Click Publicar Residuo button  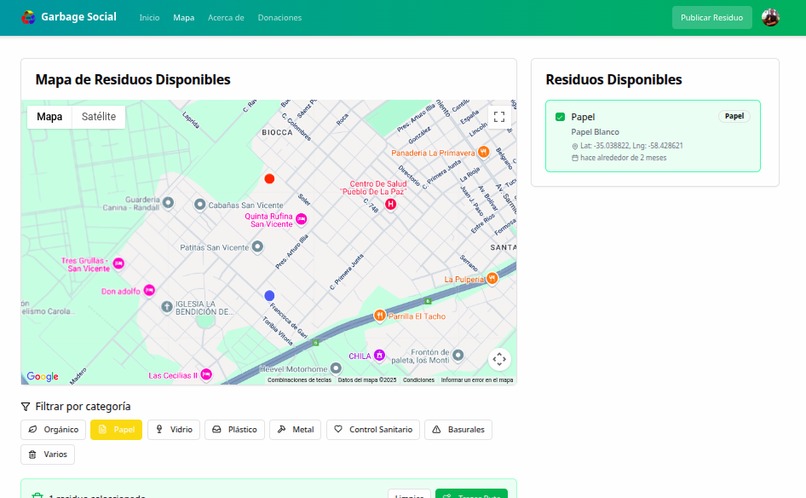click(712, 17)
